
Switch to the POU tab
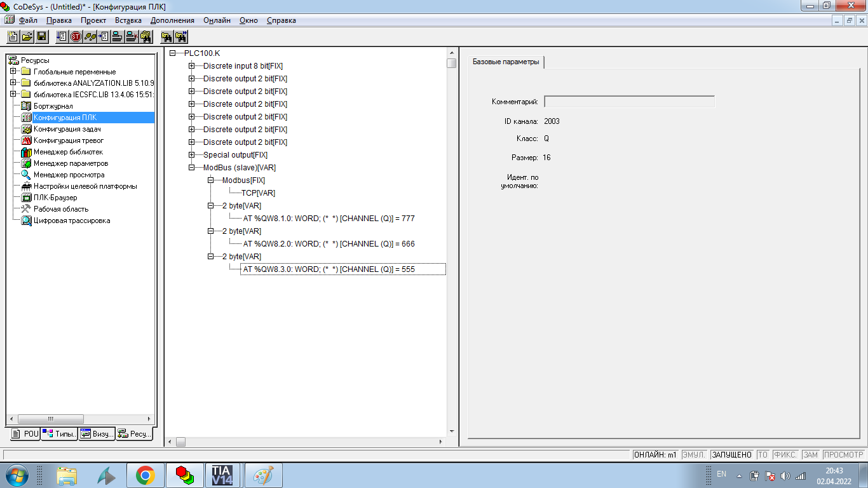25,434
